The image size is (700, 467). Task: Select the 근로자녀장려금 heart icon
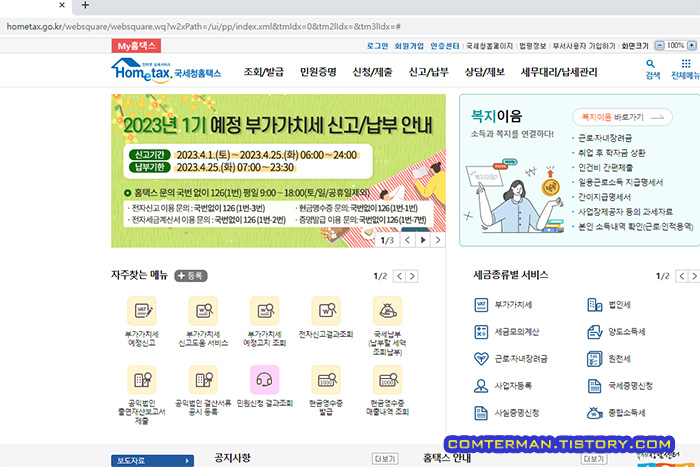[x=481, y=359]
